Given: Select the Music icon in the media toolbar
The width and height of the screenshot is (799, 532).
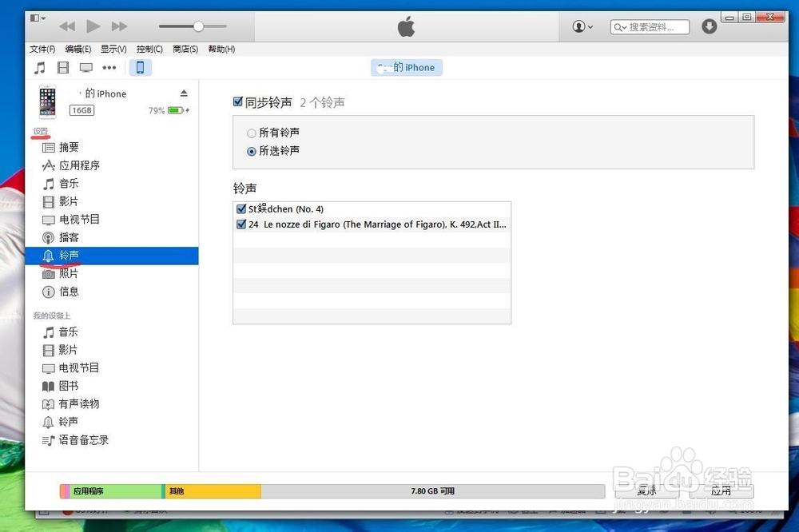Looking at the screenshot, I should click(x=41, y=67).
